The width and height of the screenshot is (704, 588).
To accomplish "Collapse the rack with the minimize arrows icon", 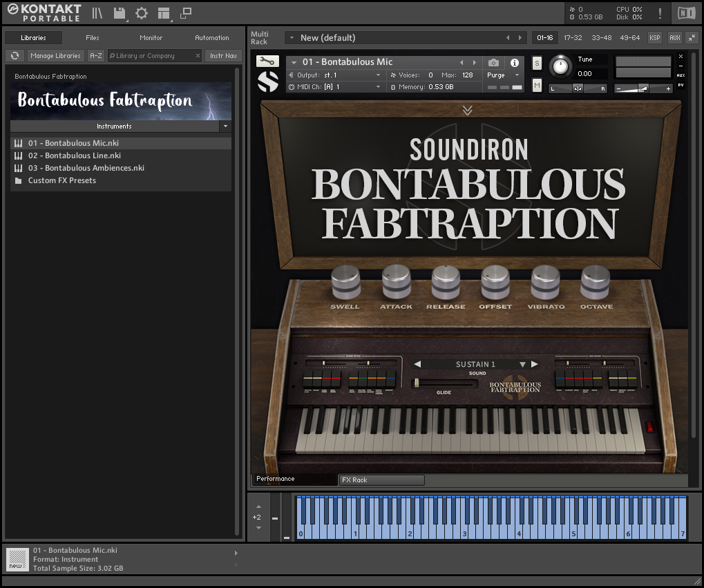I will [x=692, y=38].
